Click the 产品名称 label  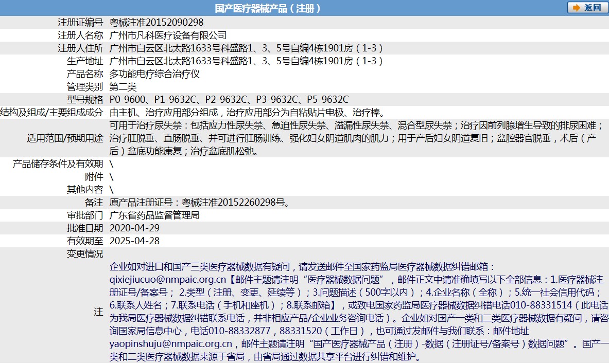85,74
